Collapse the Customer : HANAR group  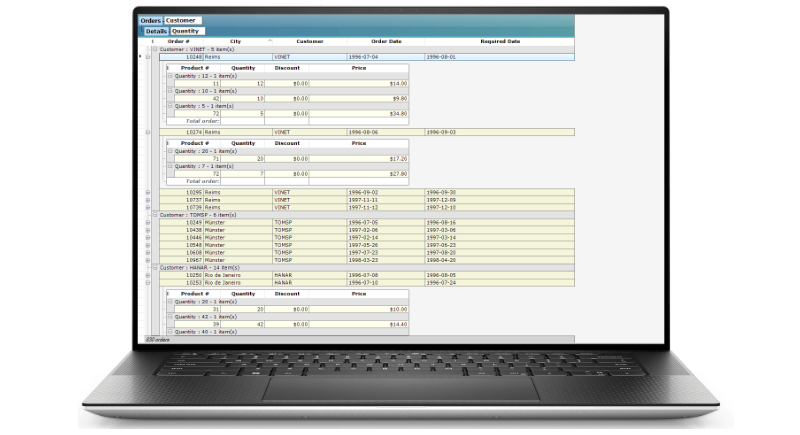(156, 268)
